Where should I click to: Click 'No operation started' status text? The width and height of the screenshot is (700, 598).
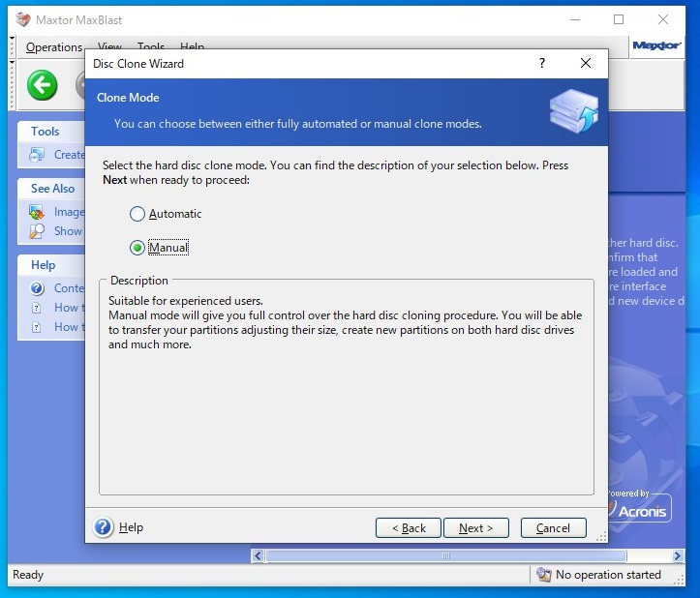point(608,575)
